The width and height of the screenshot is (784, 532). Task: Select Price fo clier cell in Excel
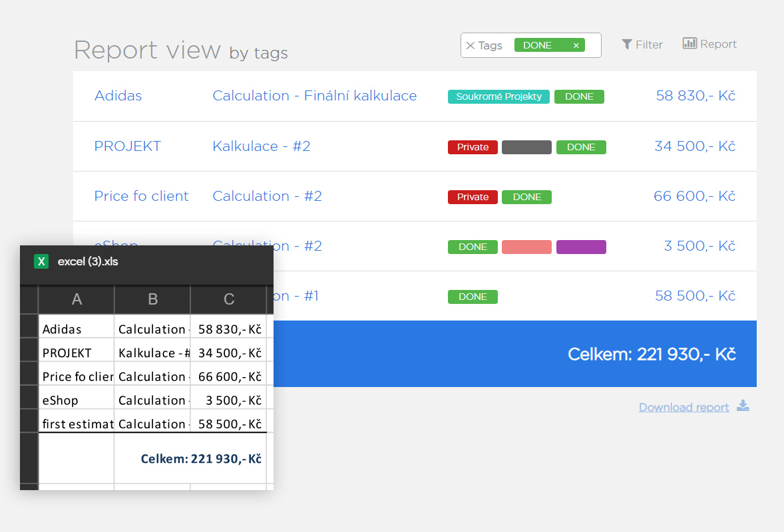[77, 374]
